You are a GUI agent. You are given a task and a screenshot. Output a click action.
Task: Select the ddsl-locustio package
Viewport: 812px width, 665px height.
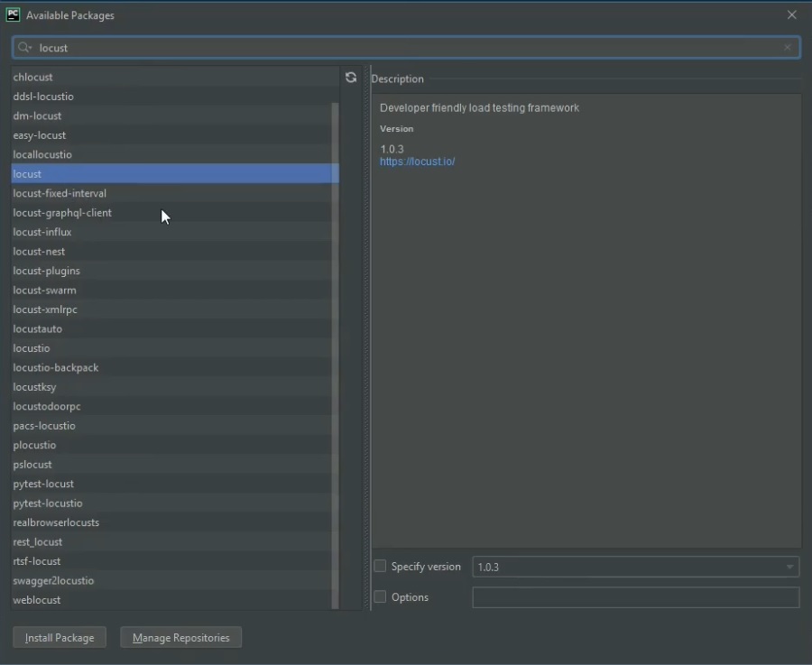click(175, 97)
